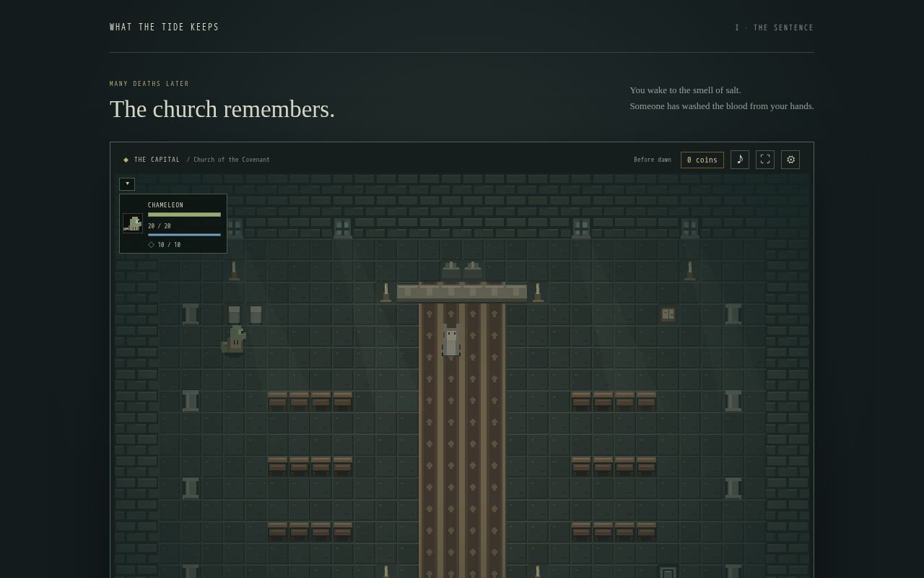Click The church remembers heading
The height and width of the screenshot is (578, 924).
click(222, 109)
